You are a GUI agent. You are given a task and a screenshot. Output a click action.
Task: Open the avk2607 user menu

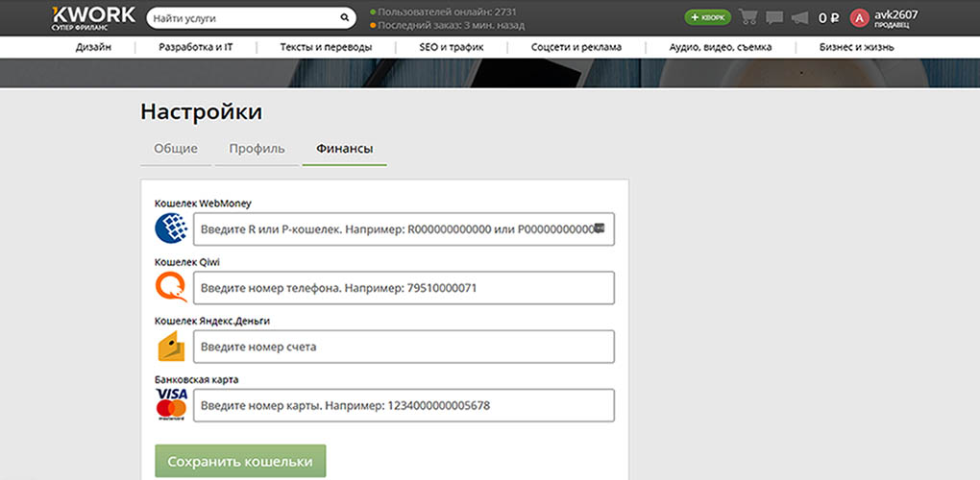click(x=896, y=18)
